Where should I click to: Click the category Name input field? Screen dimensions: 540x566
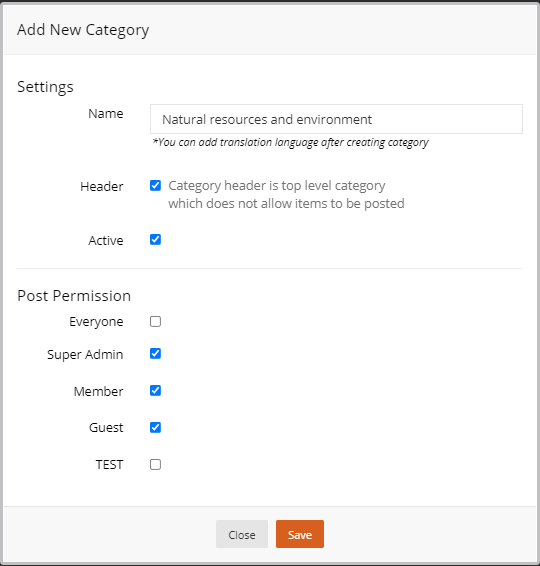click(336, 119)
